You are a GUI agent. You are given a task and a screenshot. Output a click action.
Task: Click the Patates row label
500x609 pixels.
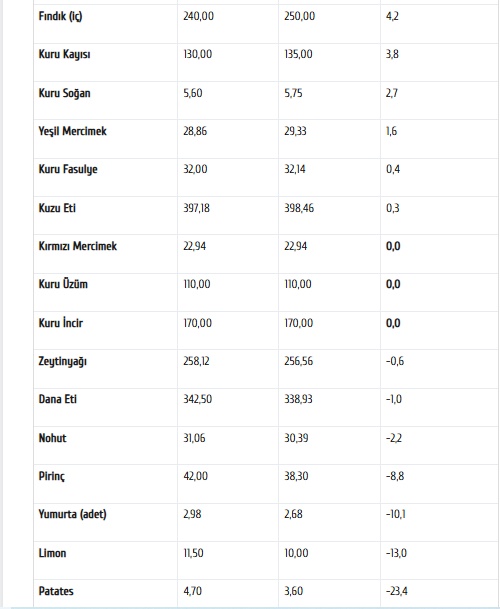pyautogui.click(x=56, y=591)
